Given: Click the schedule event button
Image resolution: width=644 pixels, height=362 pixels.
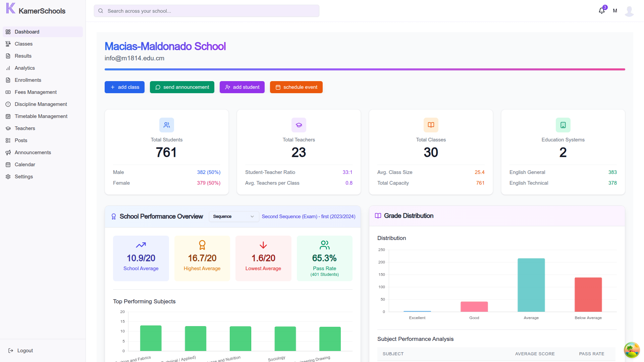Looking at the screenshot, I should point(296,87).
